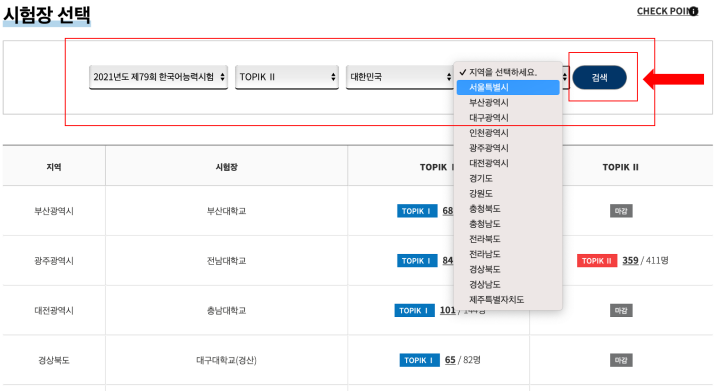Click the red TOPIK II badge for 전남대학교
Viewport: 720px width, 391px height.
coord(597,261)
